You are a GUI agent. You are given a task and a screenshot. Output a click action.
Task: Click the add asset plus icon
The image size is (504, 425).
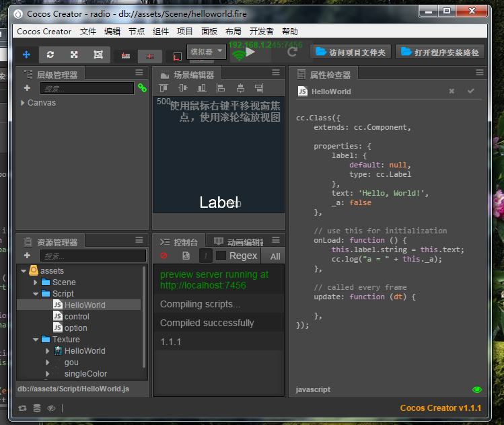[27, 256]
